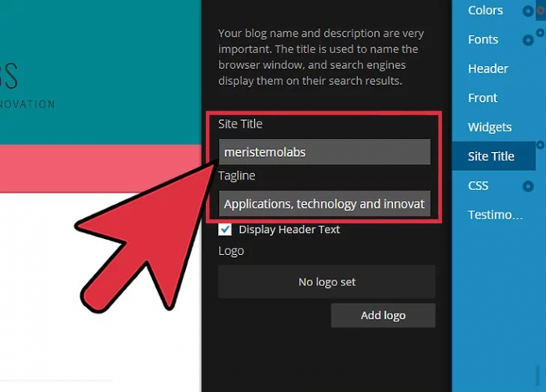Open the CSS customization section

478,186
